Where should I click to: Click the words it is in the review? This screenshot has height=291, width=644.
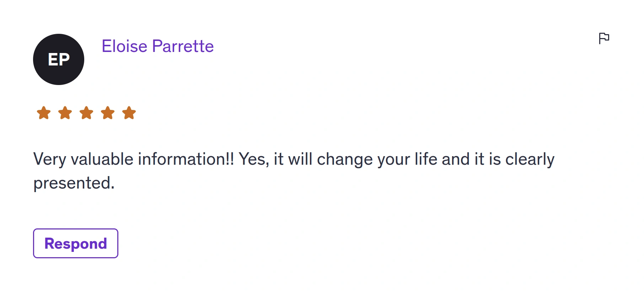[488, 159]
